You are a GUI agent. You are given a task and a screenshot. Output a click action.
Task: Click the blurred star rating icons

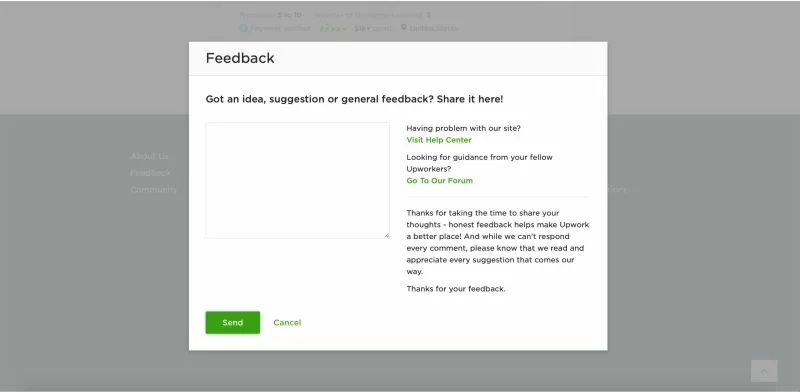coord(332,29)
